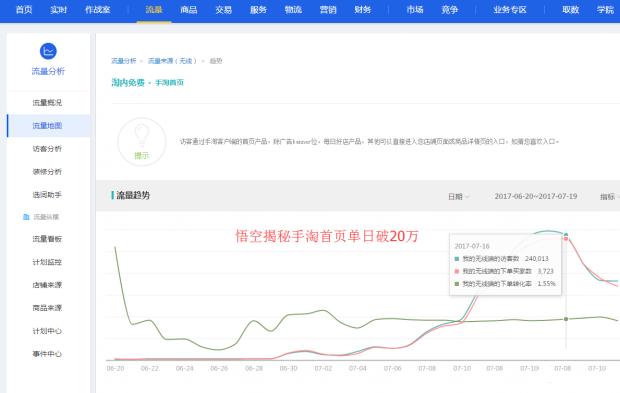The width and height of the screenshot is (620, 393).
Task: Select 访客分析 in the sidebar
Action: pos(47,149)
